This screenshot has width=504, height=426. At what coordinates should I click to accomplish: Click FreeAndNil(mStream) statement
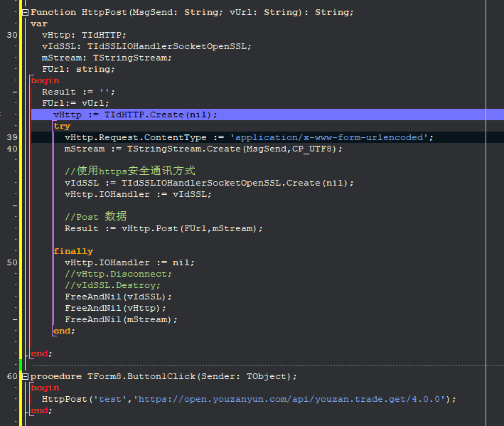(121, 319)
